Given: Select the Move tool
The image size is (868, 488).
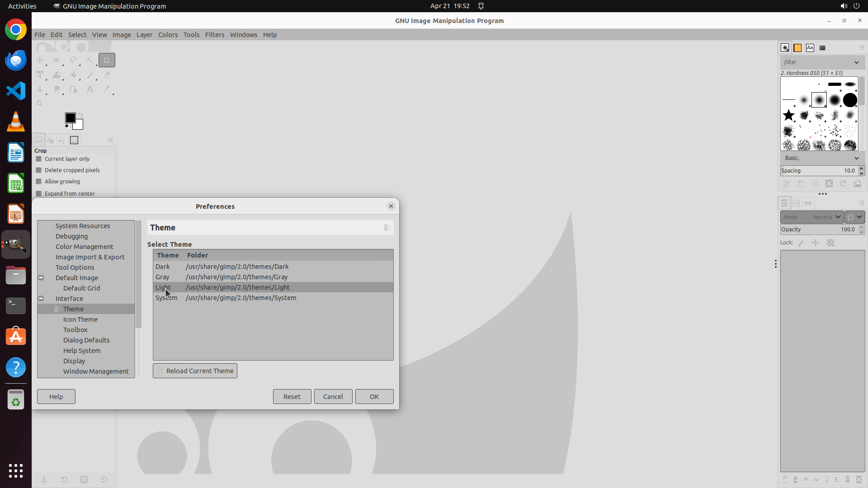Looking at the screenshot, I should click(40, 60).
